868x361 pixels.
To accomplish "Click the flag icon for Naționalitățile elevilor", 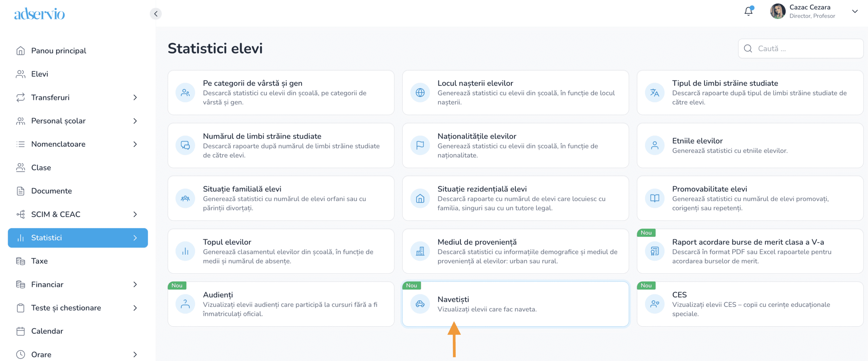I will coord(420,145).
